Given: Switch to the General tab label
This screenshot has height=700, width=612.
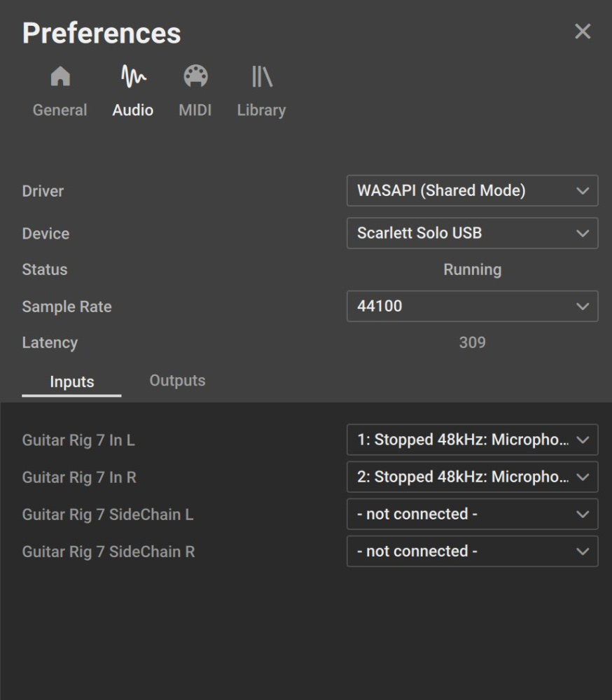Looking at the screenshot, I should (60, 111).
